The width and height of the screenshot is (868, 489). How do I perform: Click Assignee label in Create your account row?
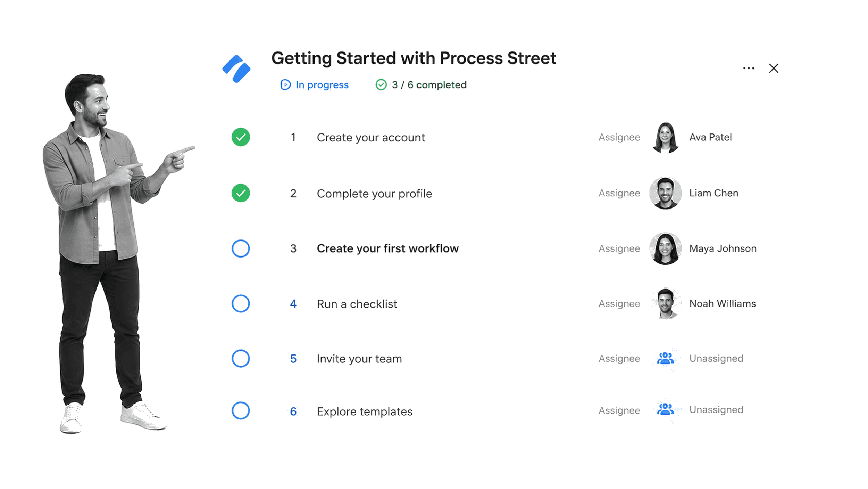[x=619, y=138]
